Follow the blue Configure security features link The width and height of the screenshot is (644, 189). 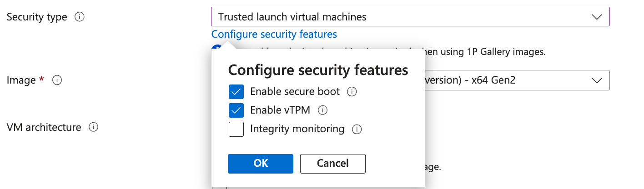pos(274,34)
